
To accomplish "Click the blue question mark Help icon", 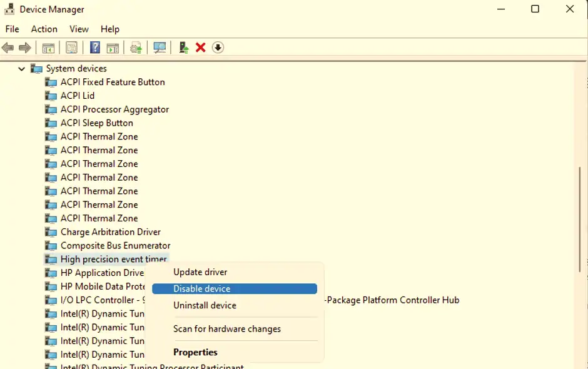I will 95,48.
